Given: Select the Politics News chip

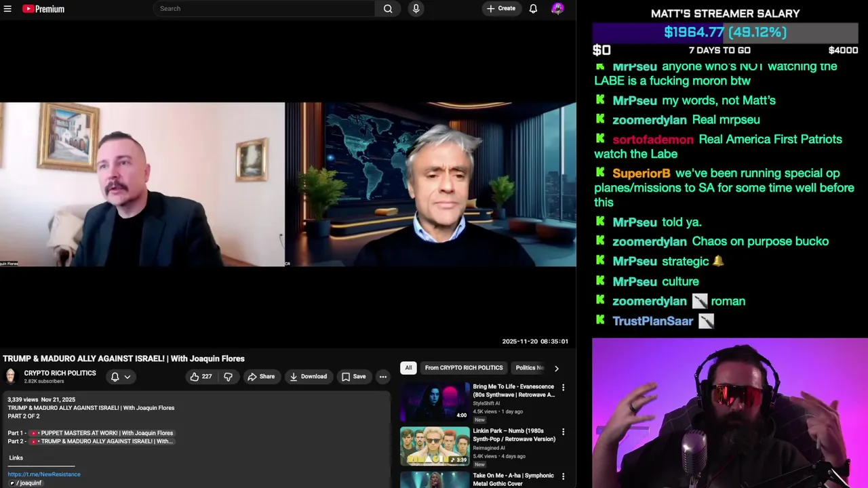Looking at the screenshot, I should (x=529, y=368).
